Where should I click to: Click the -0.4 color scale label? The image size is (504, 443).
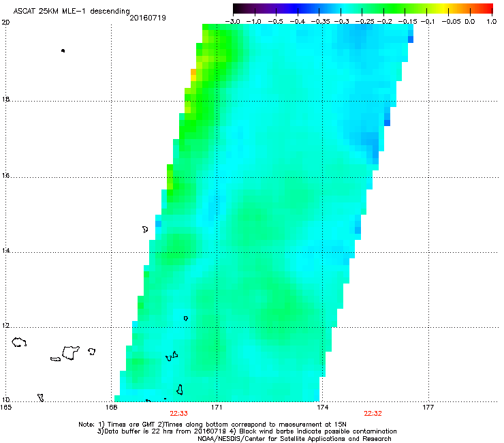pos(298,22)
